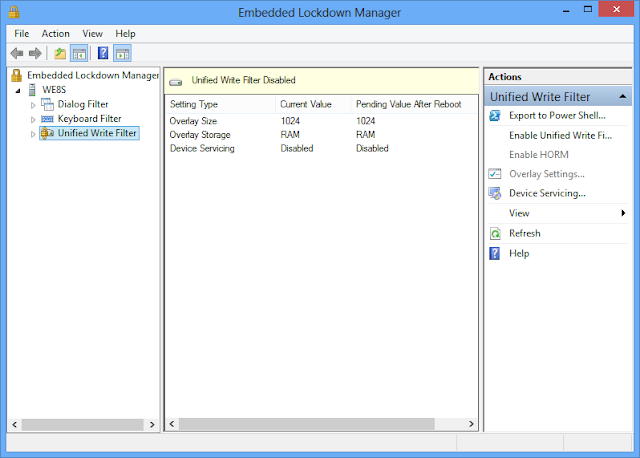Click the WE8S computer icon
The height and width of the screenshot is (458, 640).
coord(32,90)
